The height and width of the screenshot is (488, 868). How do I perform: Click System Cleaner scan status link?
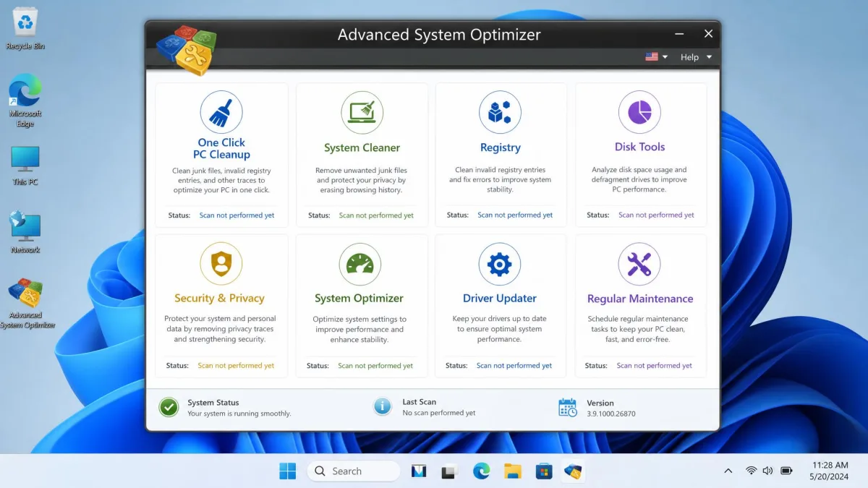coord(376,215)
